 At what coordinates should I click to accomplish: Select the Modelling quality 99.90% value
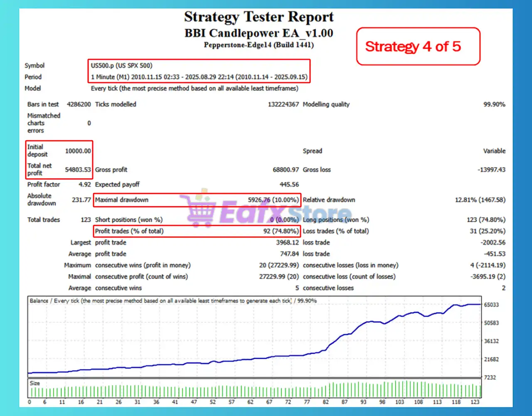(494, 104)
